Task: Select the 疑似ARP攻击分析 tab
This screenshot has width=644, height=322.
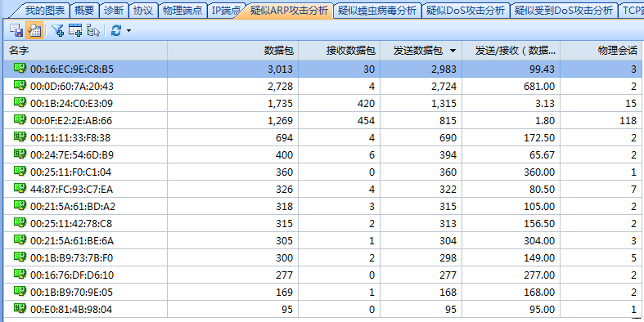Action: 289,11
